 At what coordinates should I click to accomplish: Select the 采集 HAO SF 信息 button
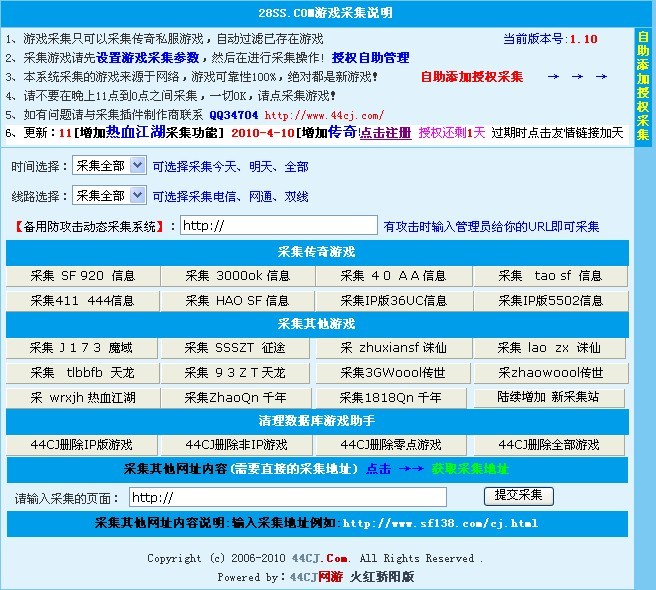pos(237,300)
